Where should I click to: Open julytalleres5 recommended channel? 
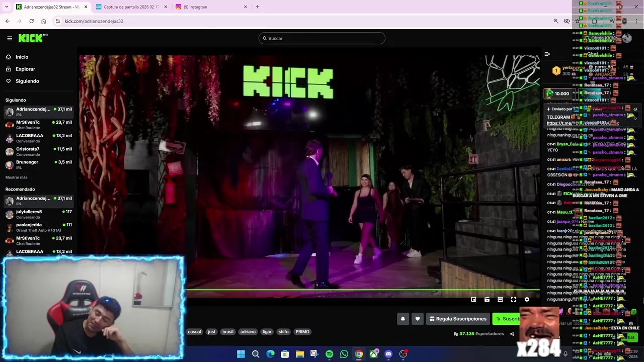[39, 214]
